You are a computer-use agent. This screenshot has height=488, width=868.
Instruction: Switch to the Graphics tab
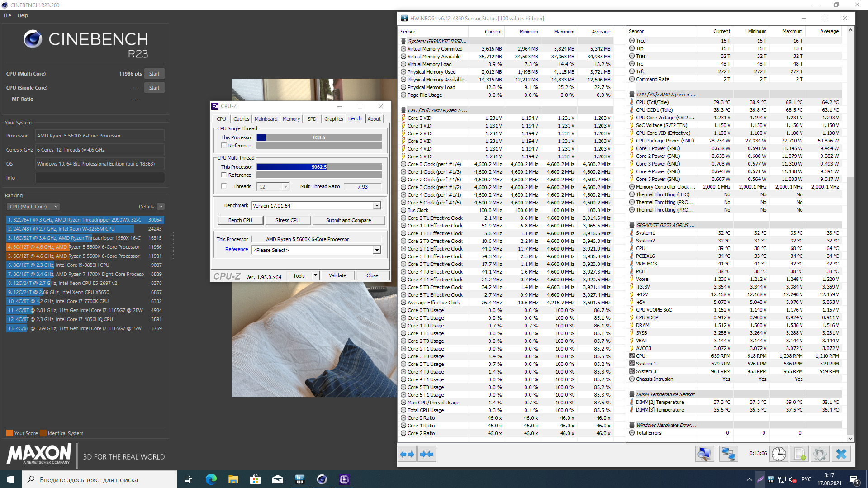pos(334,119)
